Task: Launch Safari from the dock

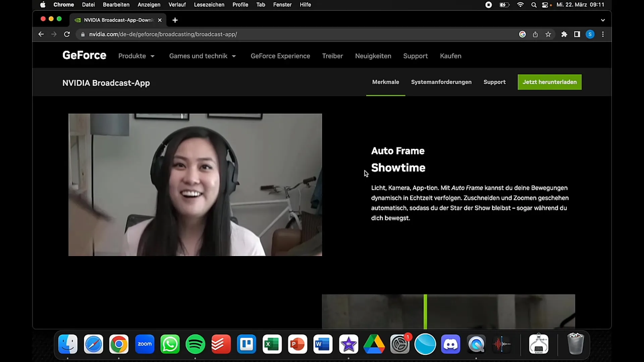Action: tap(93, 344)
